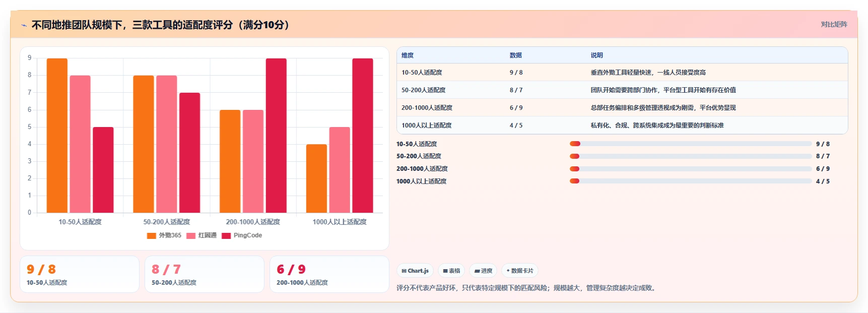Click the progress bar for 50-200人适配度
Viewport: 868px width, 313px height.
coord(691,156)
